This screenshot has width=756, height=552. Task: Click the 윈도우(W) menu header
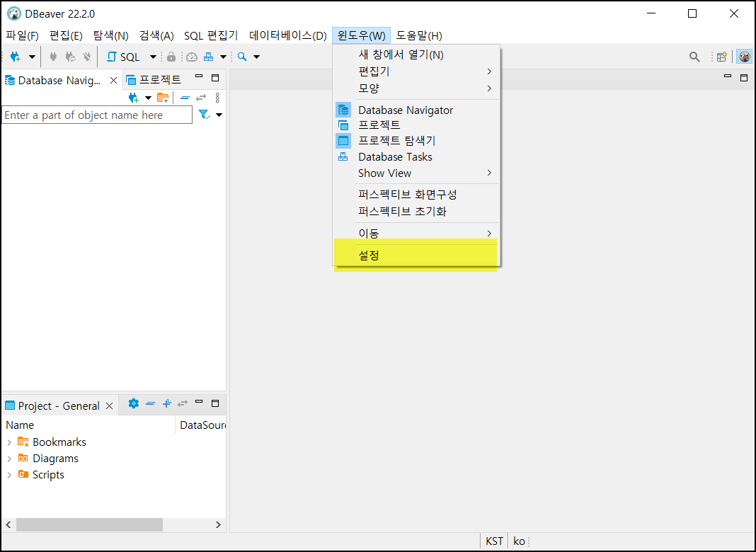pyautogui.click(x=361, y=35)
